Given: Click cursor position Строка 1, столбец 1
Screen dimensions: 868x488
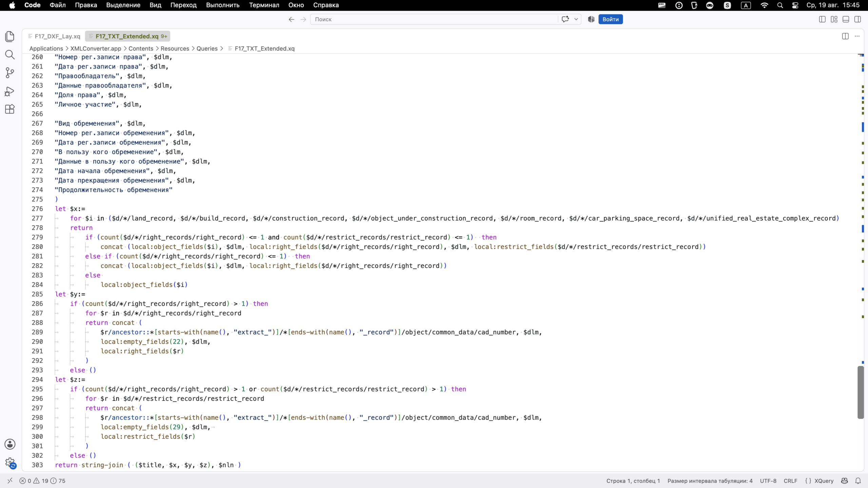Looking at the screenshot, I should tap(633, 481).
